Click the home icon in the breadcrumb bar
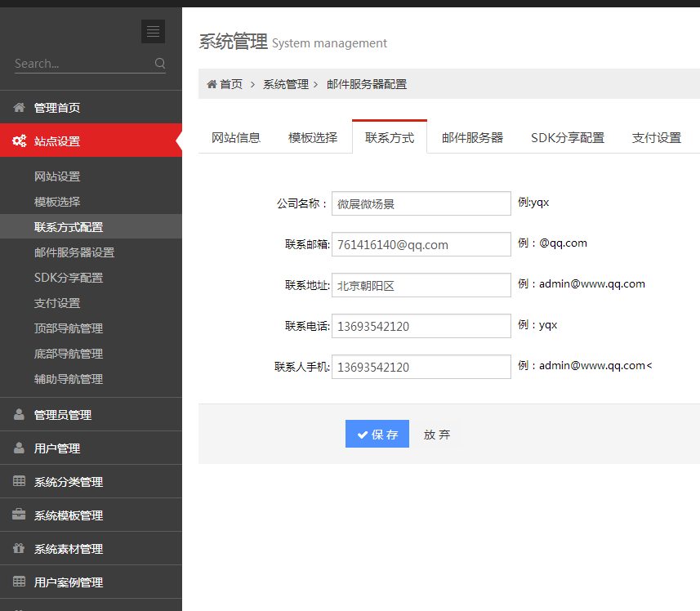Screen dimensions: 700x611 point(211,83)
